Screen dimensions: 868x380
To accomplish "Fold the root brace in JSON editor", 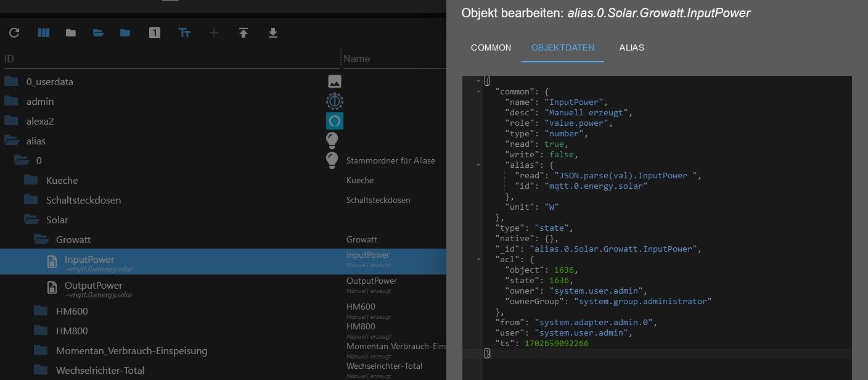I will click(479, 81).
